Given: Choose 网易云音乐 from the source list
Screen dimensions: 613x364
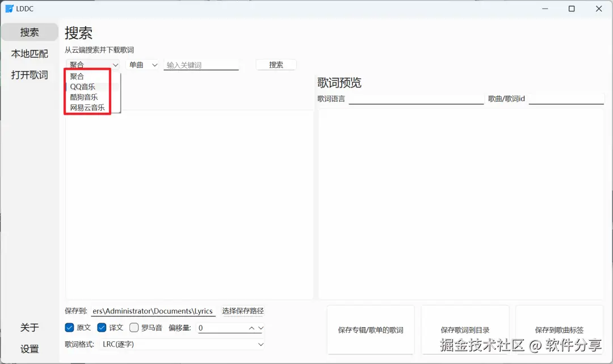Looking at the screenshot, I should click(93, 107).
